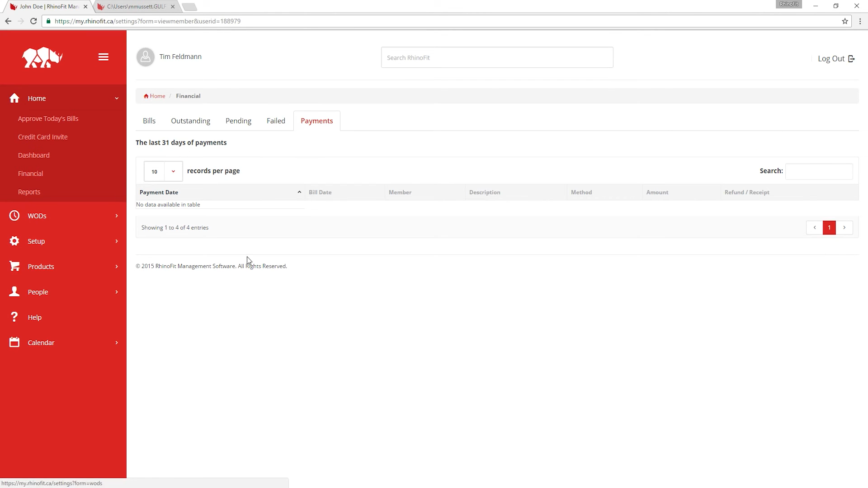Collapse the Home menu chevron
Screen dimensions: 868x488
pyautogui.click(x=117, y=98)
